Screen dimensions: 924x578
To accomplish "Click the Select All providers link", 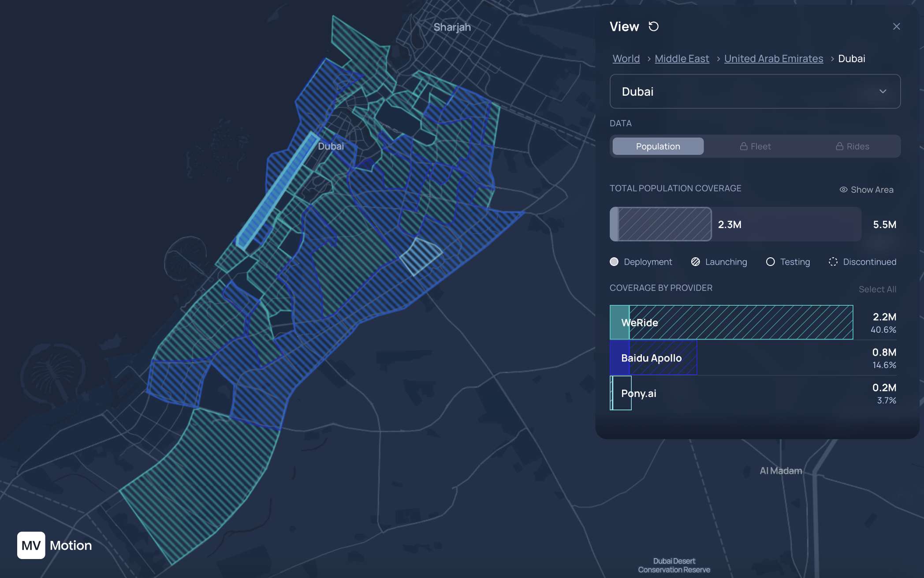I will (x=877, y=289).
